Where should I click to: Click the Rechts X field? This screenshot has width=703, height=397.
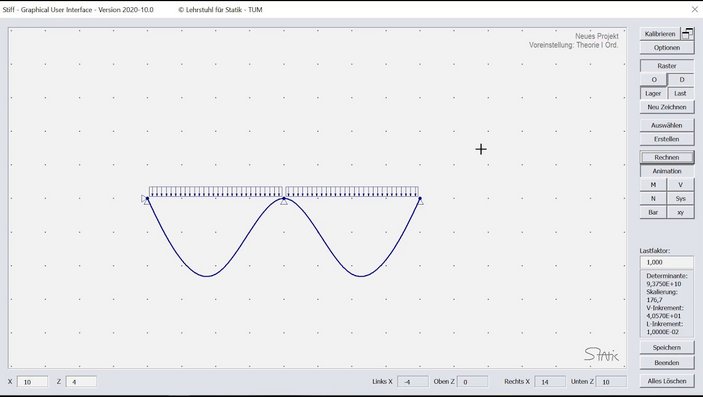550,382
